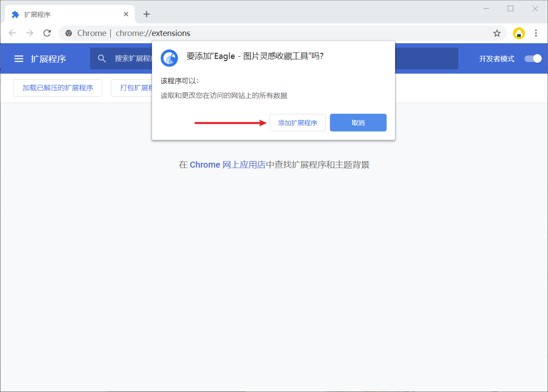Click the 打包扩展程序 button

[132, 87]
